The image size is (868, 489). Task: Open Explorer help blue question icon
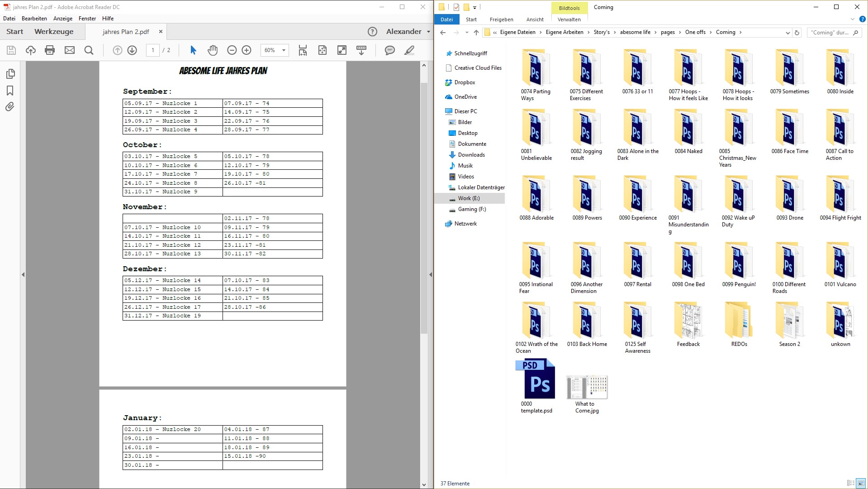(x=862, y=19)
